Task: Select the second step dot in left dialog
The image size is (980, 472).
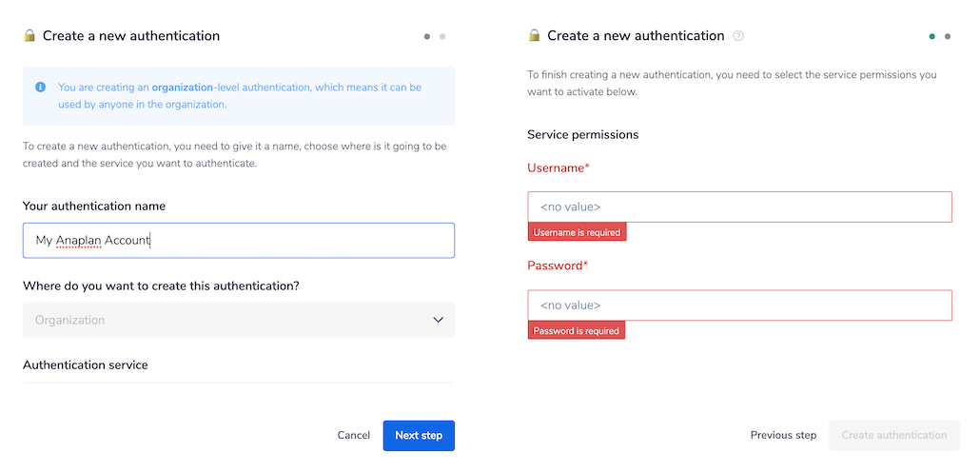Action: (x=442, y=36)
